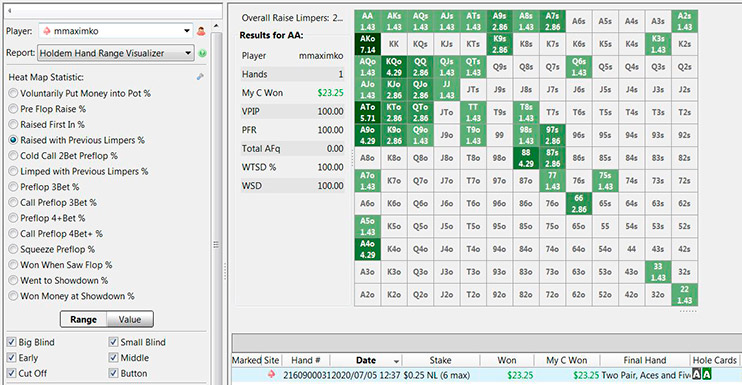Click the AKo 7.14 heat map cell
Image resolution: width=742 pixels, height=385 pixels.
tap(368, 44)
